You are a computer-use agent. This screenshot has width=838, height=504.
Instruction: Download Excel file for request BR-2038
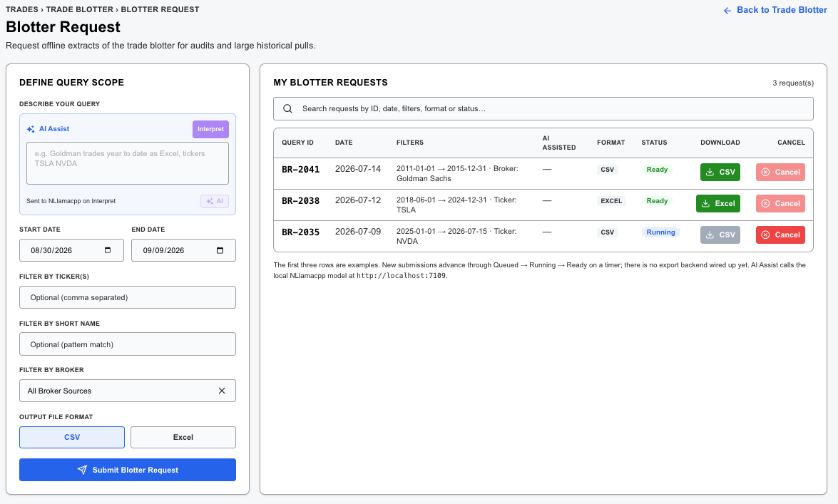click(717, 204)
